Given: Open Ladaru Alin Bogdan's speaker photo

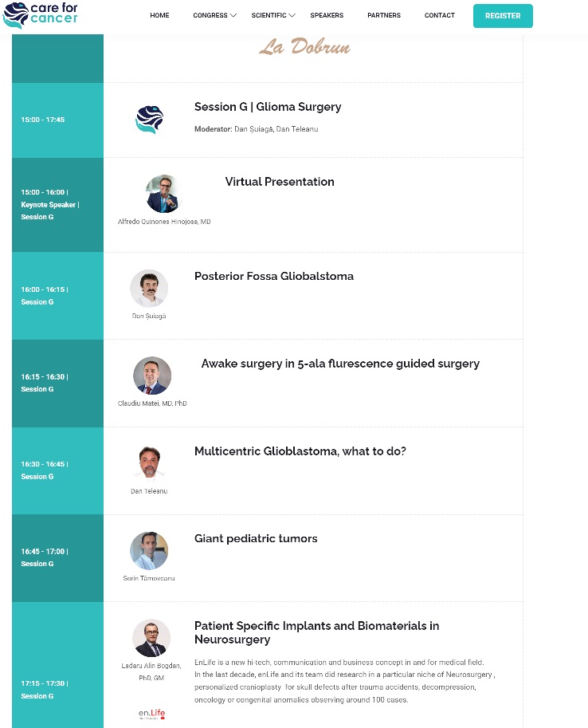Looking at the screenshot, I should 151,638.
